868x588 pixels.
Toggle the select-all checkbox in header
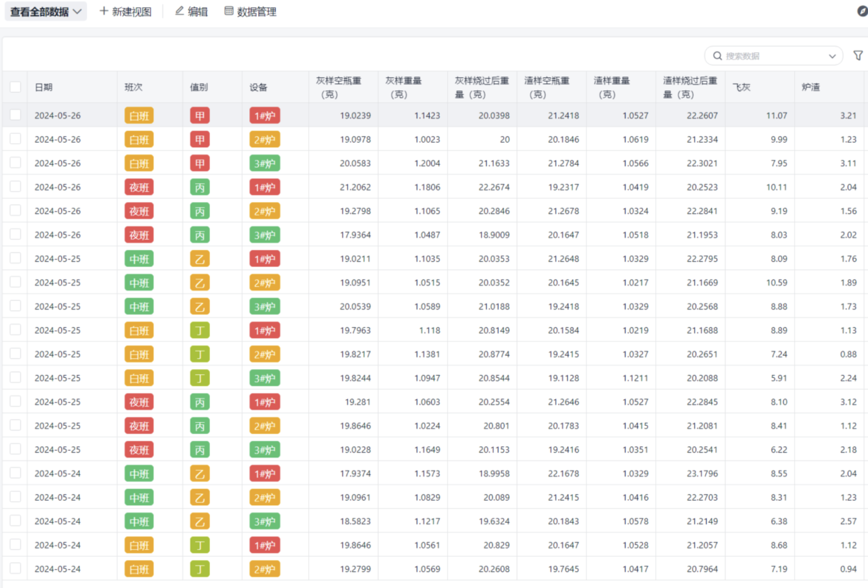point(16,87)
